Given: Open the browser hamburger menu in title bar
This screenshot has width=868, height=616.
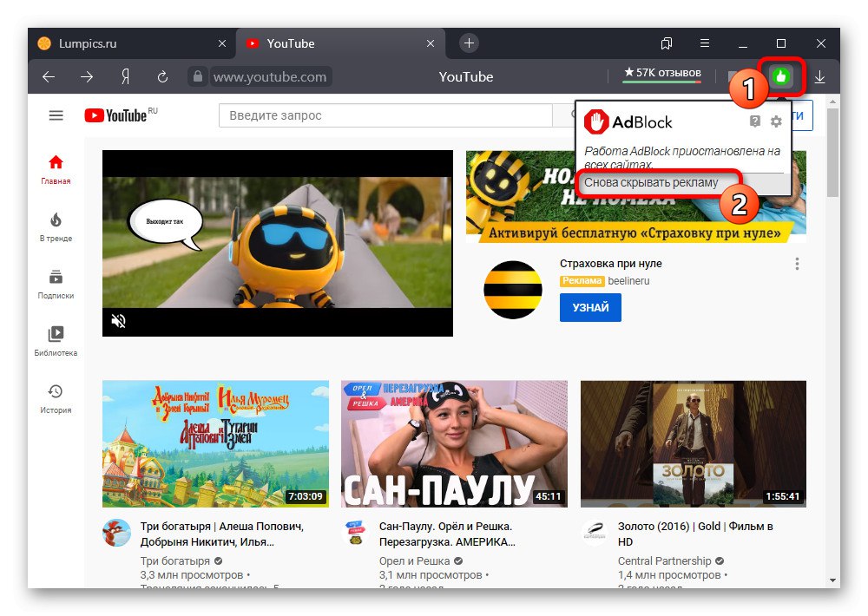Looking at the screenshot, I should click(705, 43).
